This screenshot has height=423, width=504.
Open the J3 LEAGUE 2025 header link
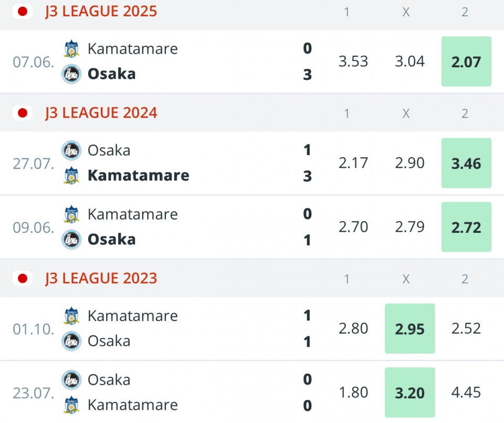(101, 12)
